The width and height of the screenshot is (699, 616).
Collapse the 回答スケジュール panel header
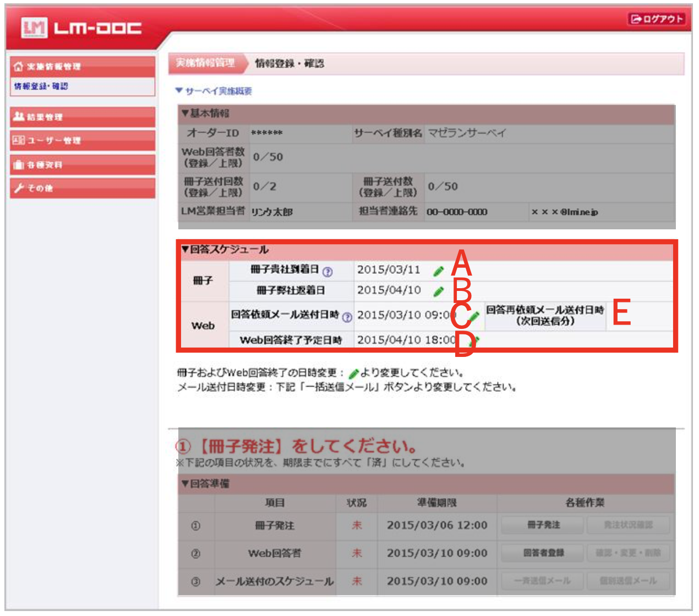point(225,250)
